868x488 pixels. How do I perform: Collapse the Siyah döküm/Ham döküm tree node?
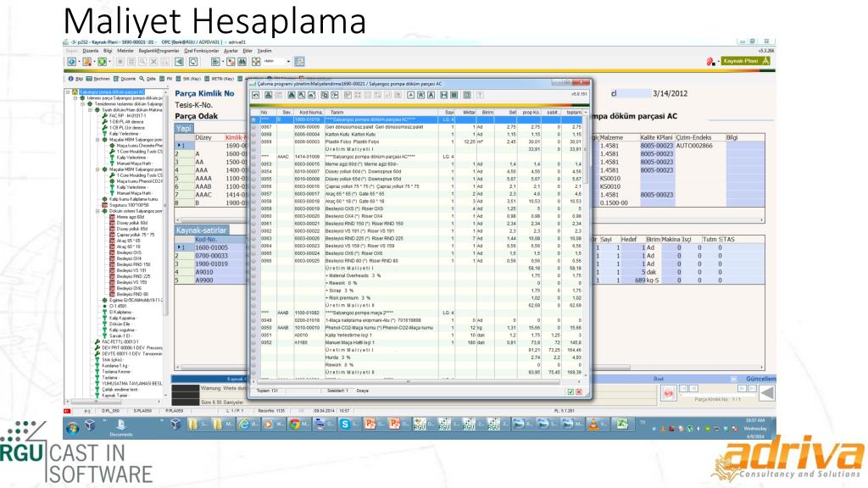click(90, 110)
